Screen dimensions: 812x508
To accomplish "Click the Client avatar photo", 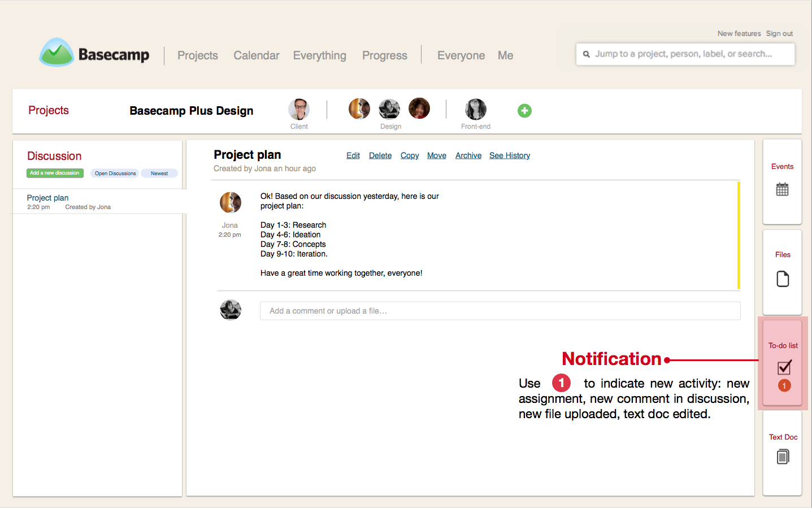I will pos(299,109).
